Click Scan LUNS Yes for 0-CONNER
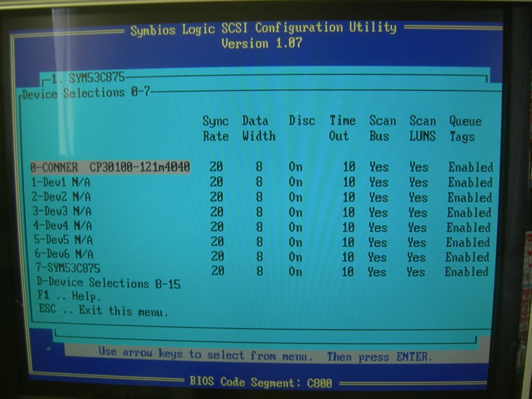This screenshot has width=532, height=399. tap(419, 167)
